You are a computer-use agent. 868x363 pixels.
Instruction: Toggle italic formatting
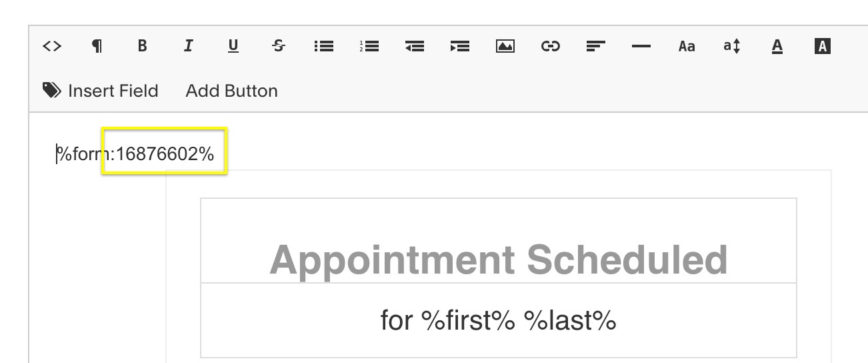tap(188, 46)
